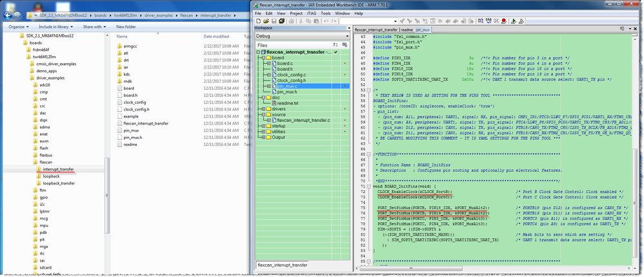Select the armgcc folder in Explorer file list

130,46
